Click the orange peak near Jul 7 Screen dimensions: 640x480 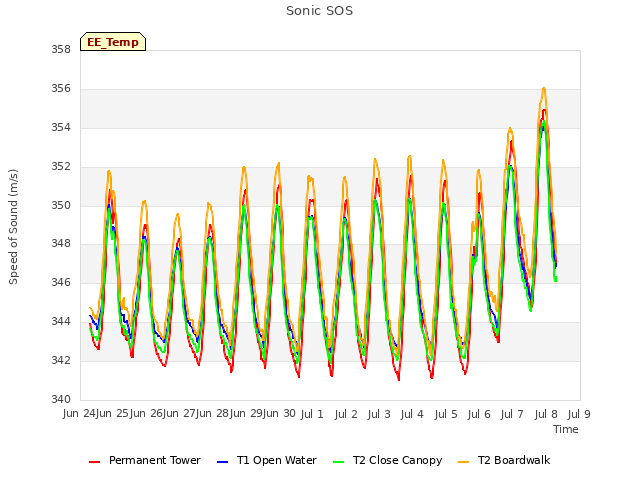coord(510,129)
